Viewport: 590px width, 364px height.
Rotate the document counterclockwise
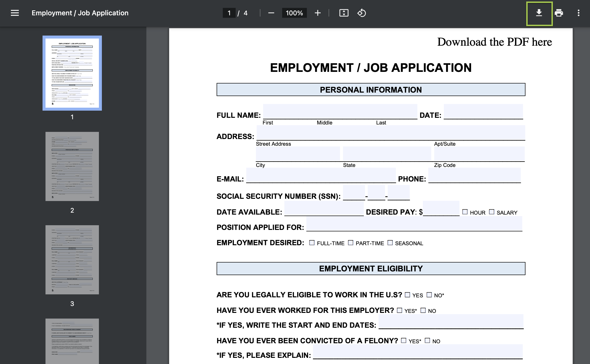362,13
